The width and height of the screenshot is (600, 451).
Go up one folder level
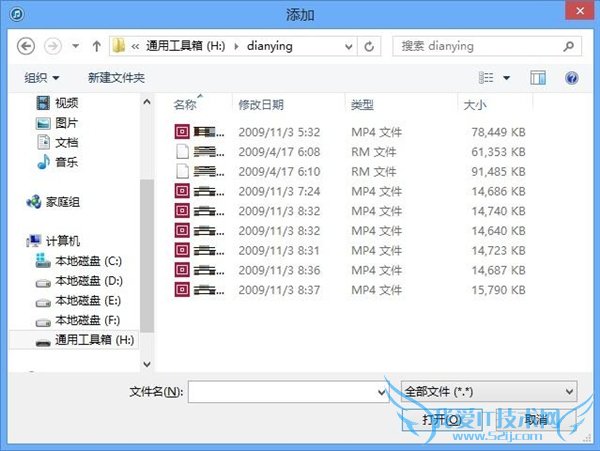(96, 46)
